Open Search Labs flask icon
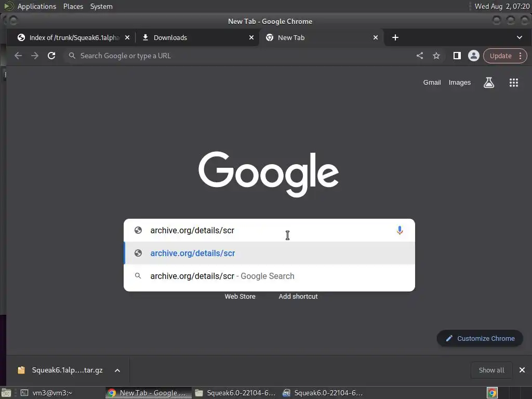The width and height of the screenshot is (532, 399). point(488,83)
